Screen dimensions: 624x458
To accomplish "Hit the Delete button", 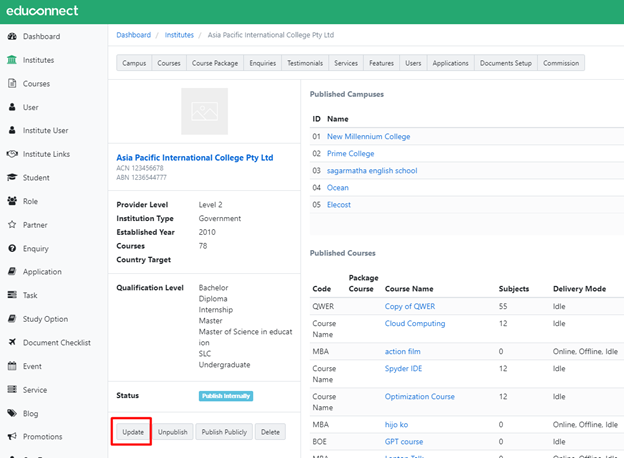I will 270,432.
